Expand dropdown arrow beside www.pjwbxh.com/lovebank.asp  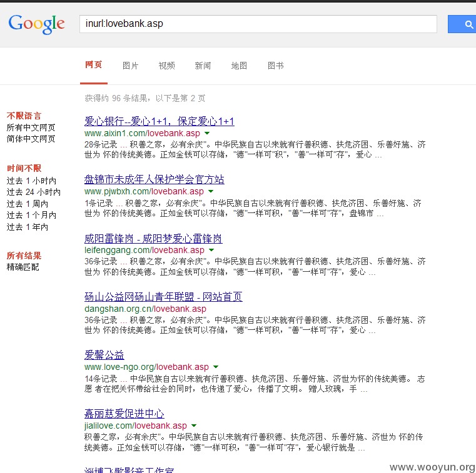(x=211, y=191)
